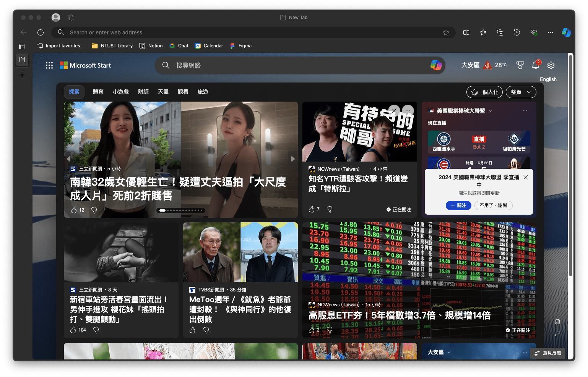
Task: Select the New Tab icon in sidebar
Action: [x=22, y=60]
